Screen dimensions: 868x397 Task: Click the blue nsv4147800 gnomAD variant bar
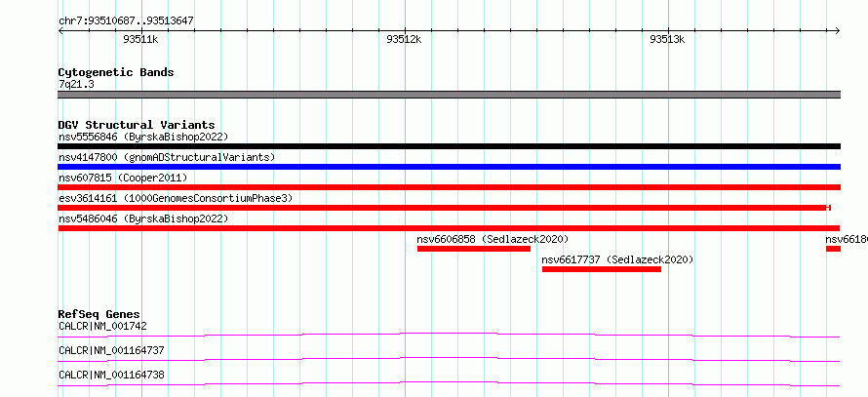pyautogui.click(x=449, y=167)
